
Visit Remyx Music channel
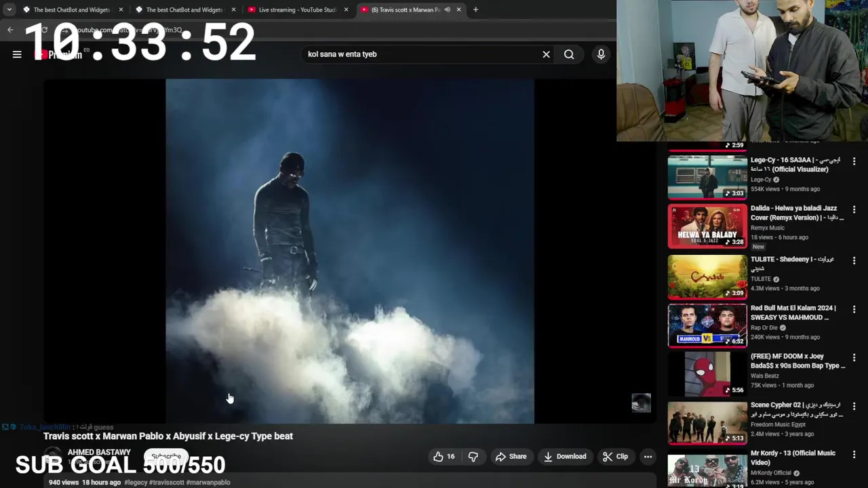767,228
